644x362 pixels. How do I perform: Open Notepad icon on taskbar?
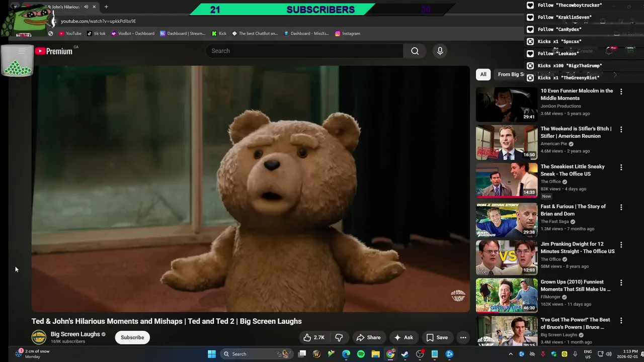coord(435,354)
